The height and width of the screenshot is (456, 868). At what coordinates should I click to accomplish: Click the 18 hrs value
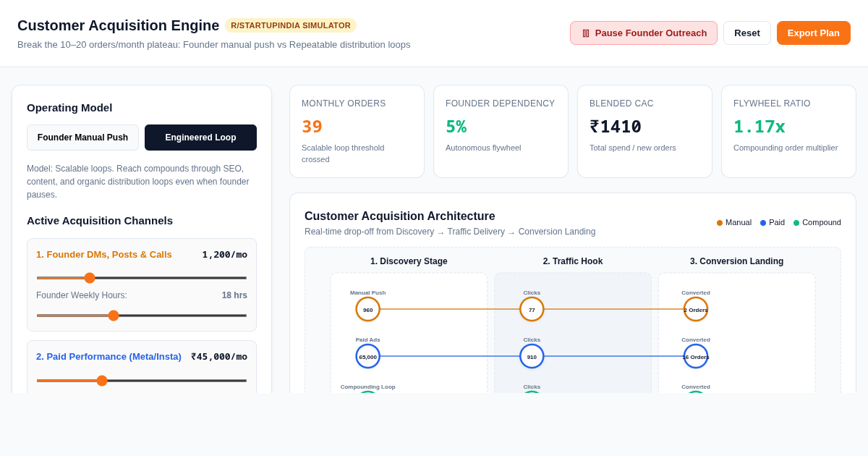point(234,295)
